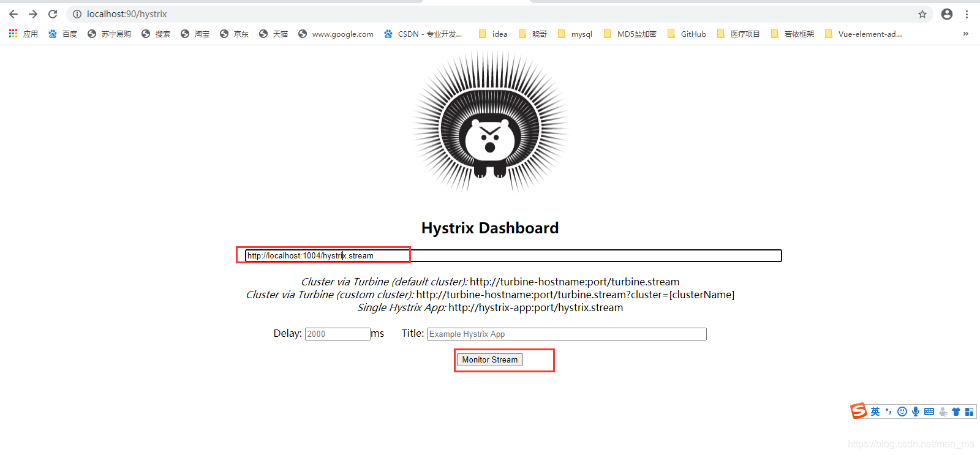Go forward in browser history
The width and height of the screenshot is (980, 455).
tap(33, 14)
